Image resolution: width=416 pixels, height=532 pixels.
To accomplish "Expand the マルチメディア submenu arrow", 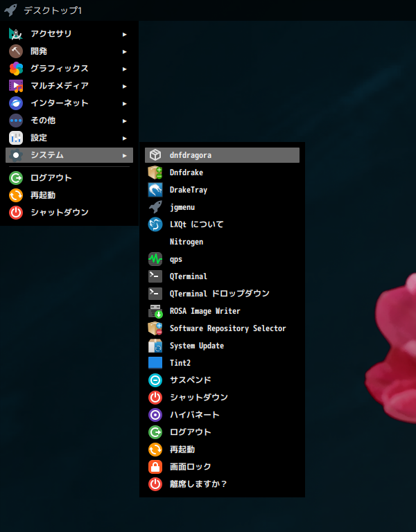I will (125, 86).
